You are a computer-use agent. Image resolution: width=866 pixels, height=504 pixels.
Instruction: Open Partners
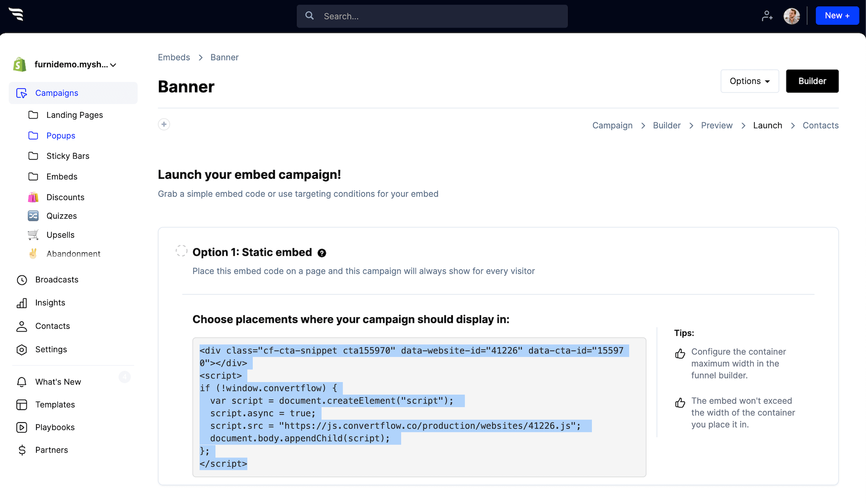click(52, 450)
